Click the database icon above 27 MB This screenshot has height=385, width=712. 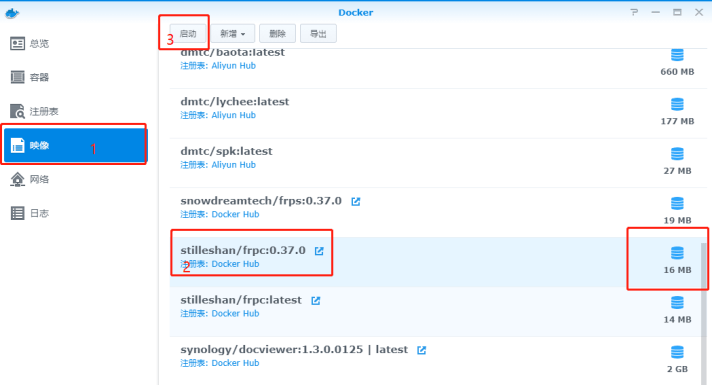tap(677, 153)
